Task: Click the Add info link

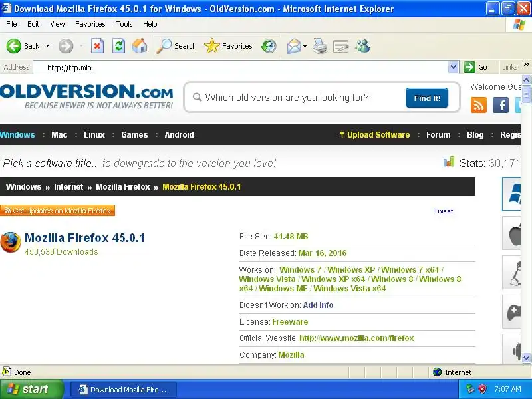Action: [318, 305]
